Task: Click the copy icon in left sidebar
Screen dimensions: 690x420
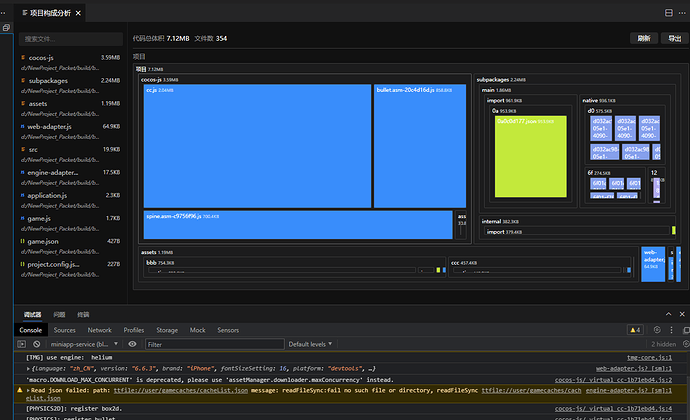Action: (x=6, y=28)
